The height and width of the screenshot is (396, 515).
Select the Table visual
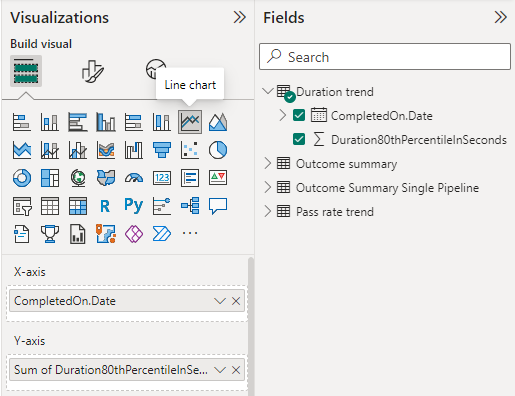50,206
